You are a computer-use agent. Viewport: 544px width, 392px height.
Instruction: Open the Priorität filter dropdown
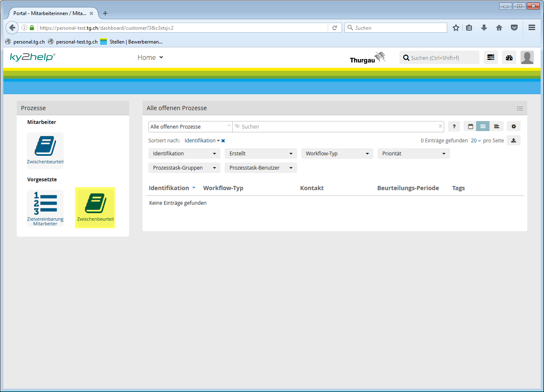pos(414,154)
